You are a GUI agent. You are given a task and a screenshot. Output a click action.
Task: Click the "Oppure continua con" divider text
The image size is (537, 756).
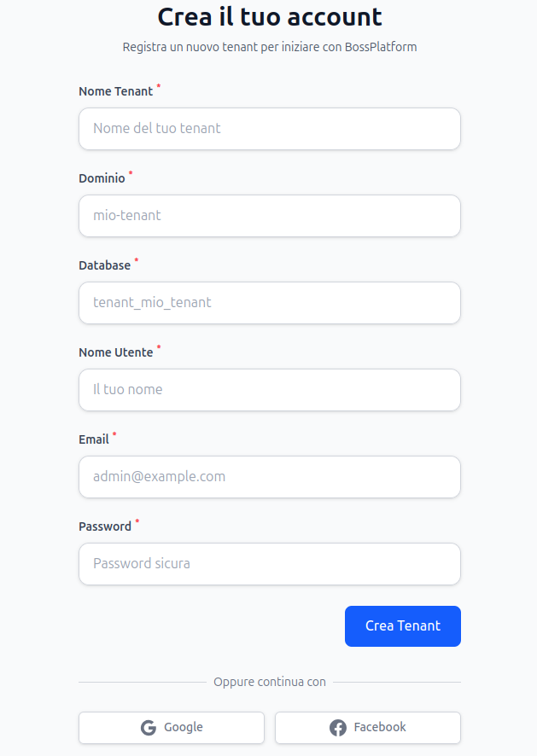pyautogui.click(x=270, y=682)
